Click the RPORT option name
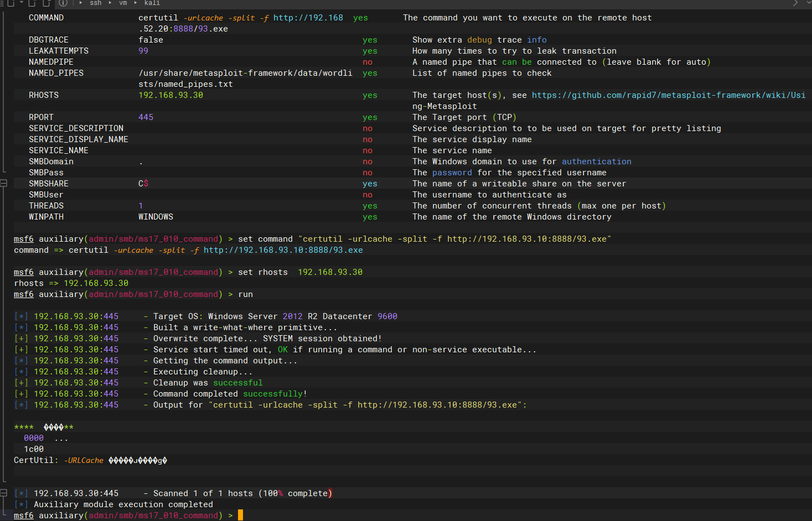This screenshot has width=812, height=521. point(41,117)
